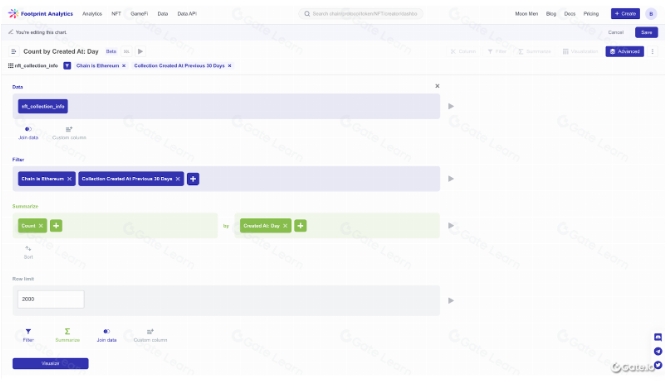The image size is (672, 382).
Task: Open the Telegram floating icon
Action: click(658, 352)
